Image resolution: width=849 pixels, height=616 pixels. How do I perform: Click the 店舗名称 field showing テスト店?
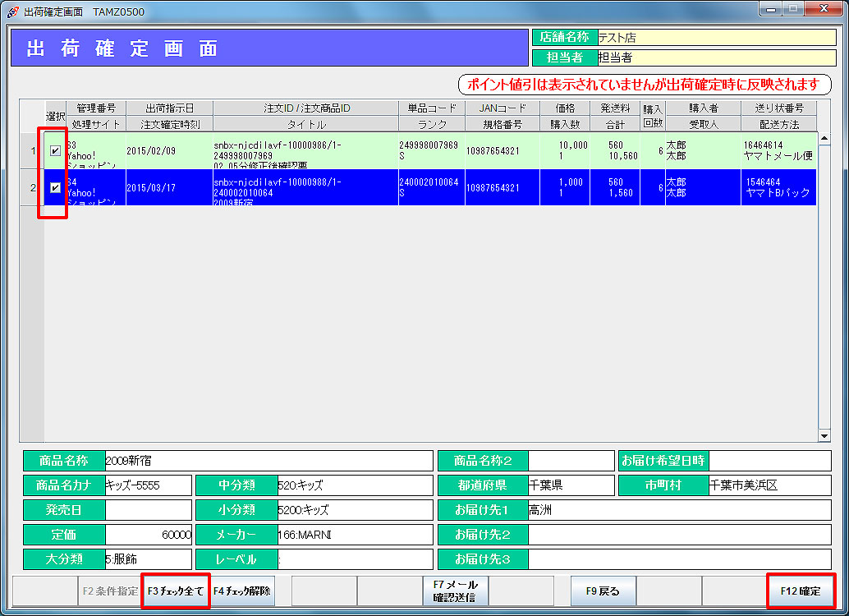click(x=715, y=38)
